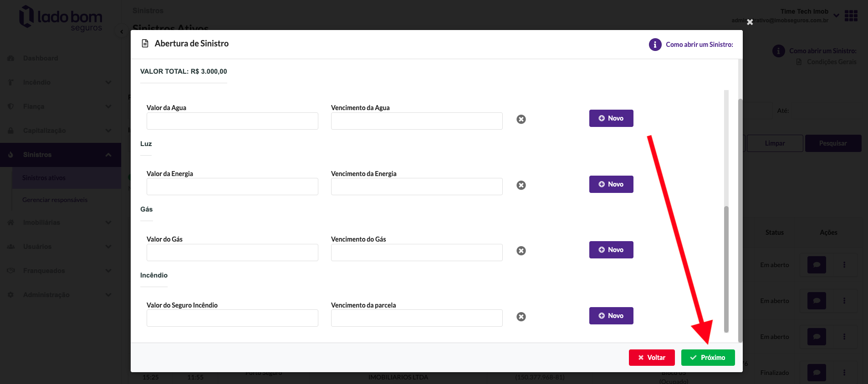Remove the Agua row with X icon
This screenshot has width=868, height=384.
521,119
